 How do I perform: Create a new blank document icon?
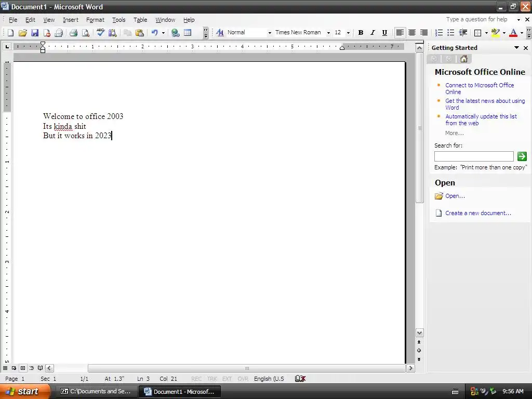point(10,33)
